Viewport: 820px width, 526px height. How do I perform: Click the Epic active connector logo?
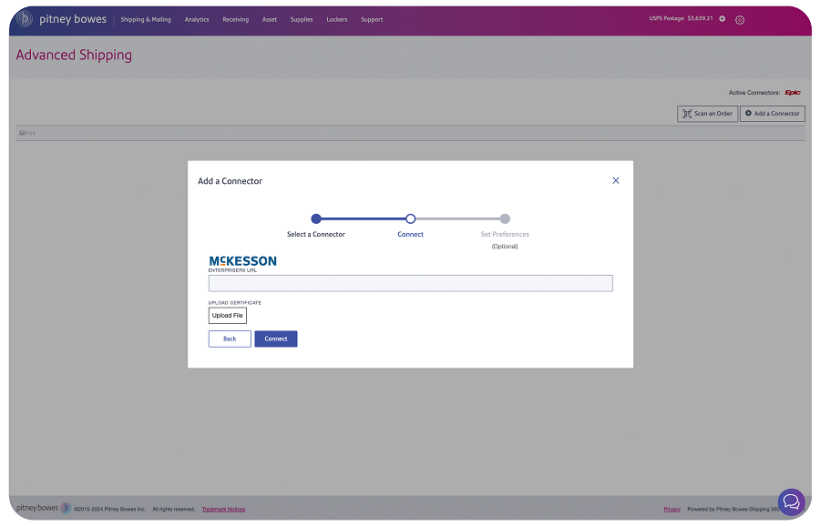793,93
